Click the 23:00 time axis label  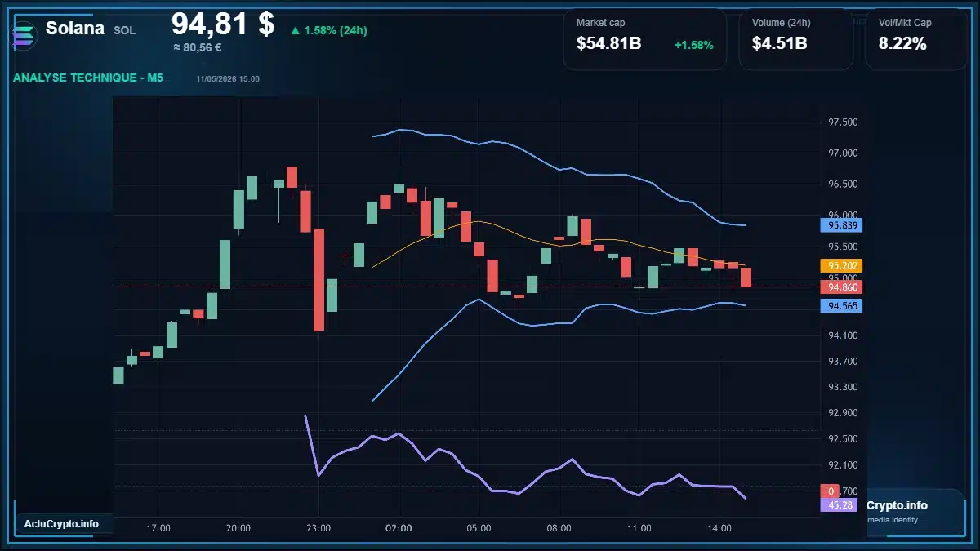318,528
